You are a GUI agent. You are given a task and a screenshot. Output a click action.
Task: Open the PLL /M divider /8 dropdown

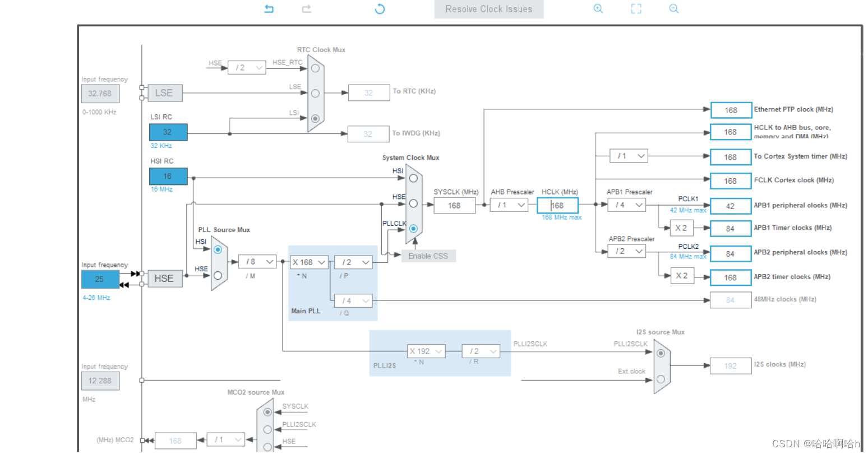257,262
